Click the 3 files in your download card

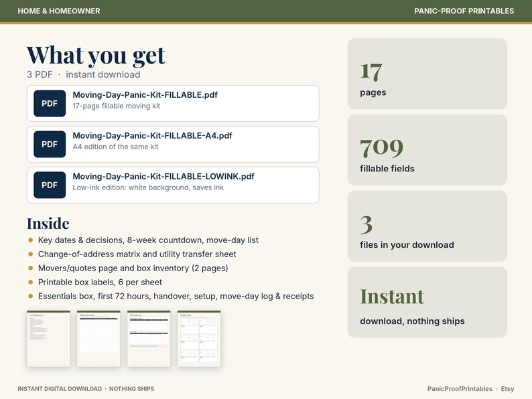pos(427,226)
